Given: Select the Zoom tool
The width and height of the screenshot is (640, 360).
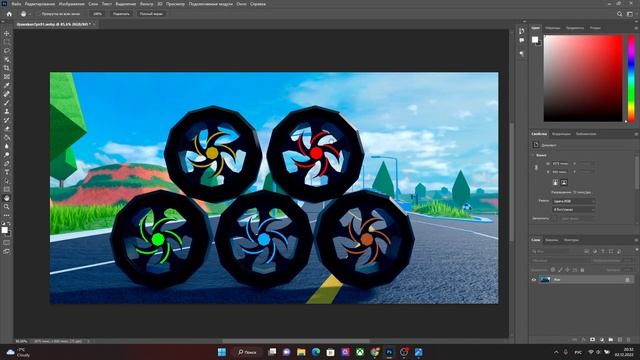Looking at the screenshot, I should [7, 207].
